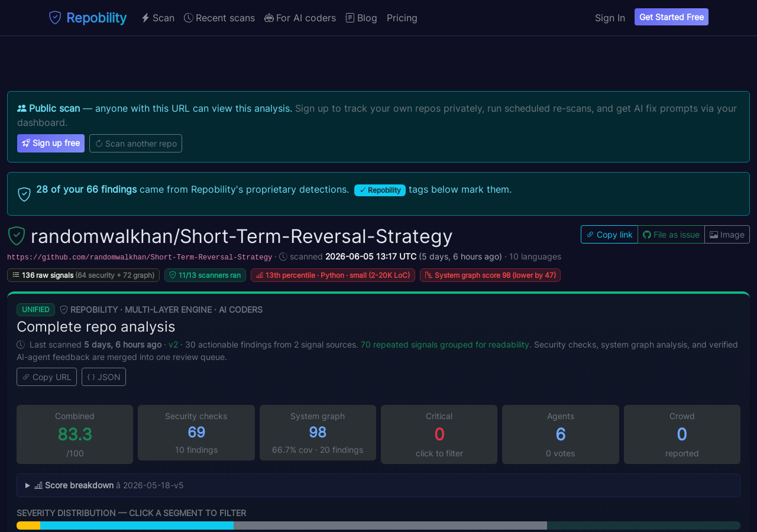Click the Copy link button

point(609,234)
